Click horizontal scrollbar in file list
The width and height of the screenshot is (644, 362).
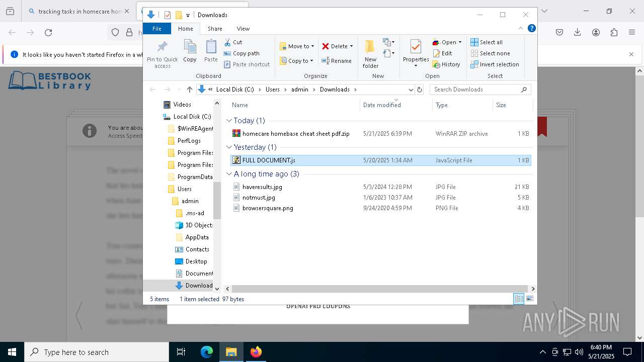point(380,289)
